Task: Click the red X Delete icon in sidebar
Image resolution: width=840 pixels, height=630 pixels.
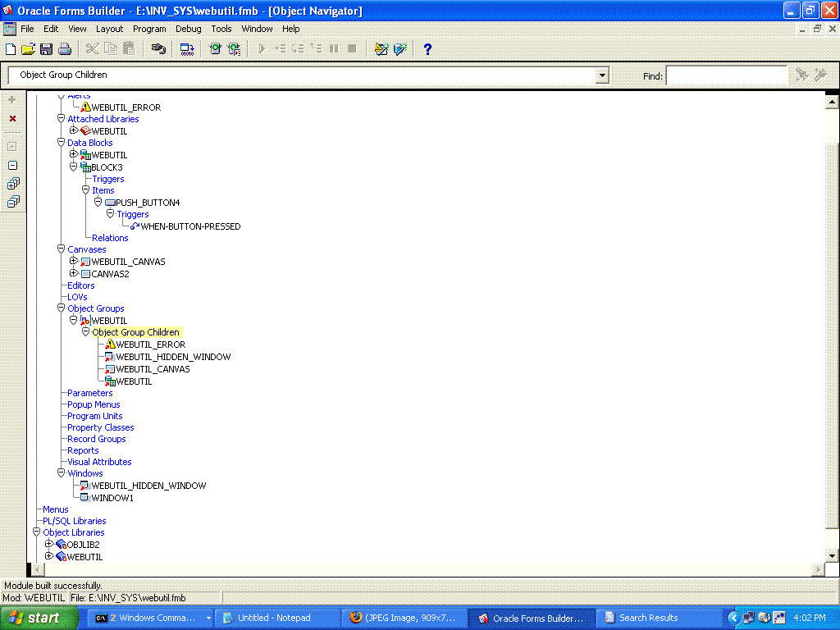Action: click(x=12, y=119)
